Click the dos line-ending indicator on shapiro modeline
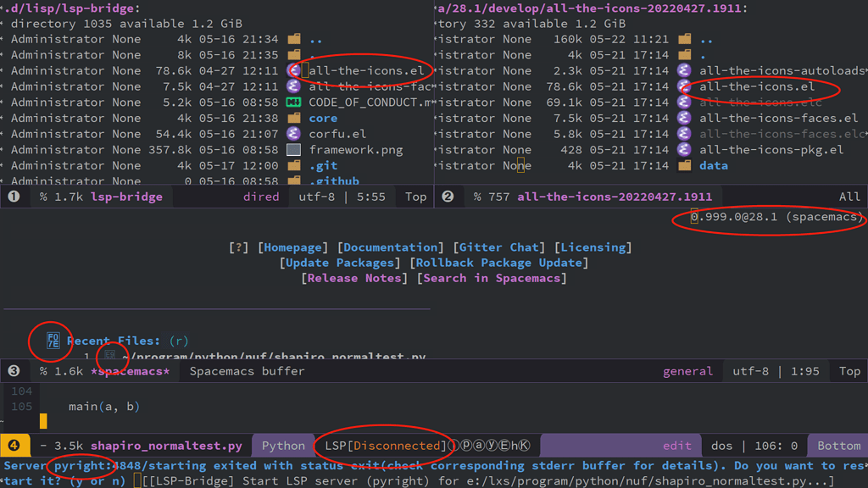Viewport: 868px width, 488px height. point(721,445)
